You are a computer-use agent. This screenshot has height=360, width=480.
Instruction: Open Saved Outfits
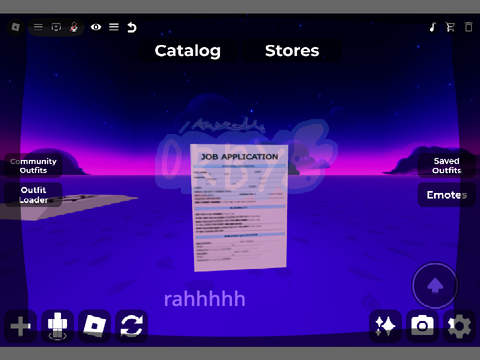click(447, 166)
